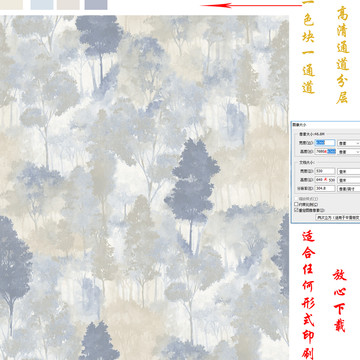Click the pixel width input field

pos(325,143)
